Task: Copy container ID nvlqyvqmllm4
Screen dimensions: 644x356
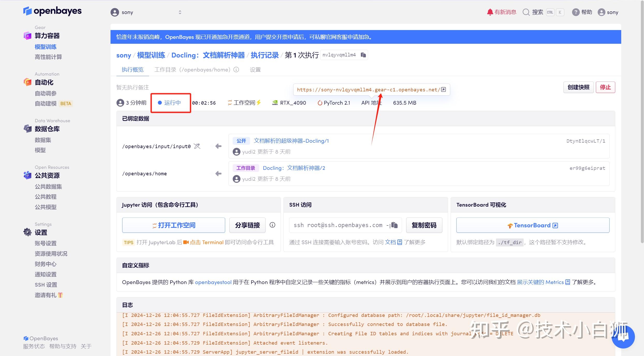Action: click(x=363, y=55)
